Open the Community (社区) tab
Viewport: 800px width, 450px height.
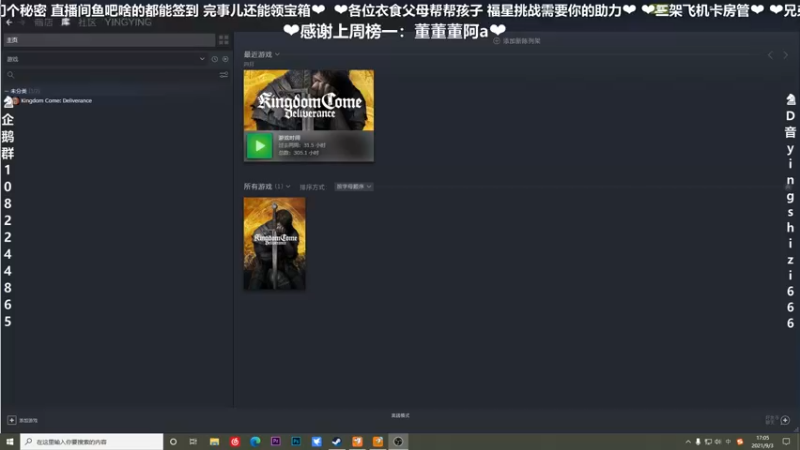87,22
